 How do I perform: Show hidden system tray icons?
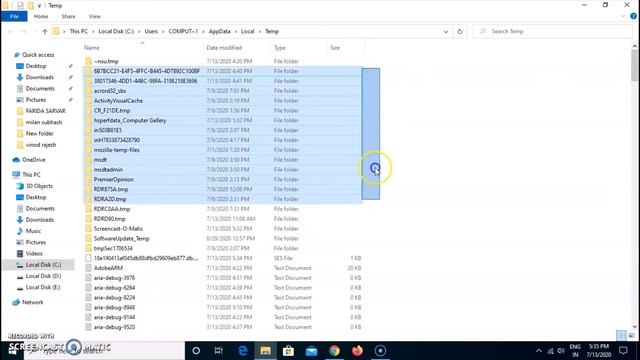(539, 351)
